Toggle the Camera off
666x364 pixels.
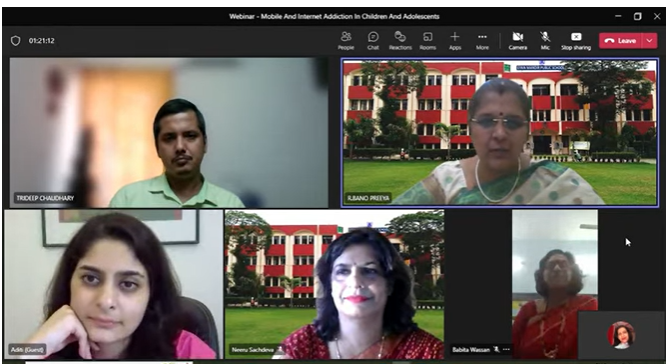point(518,41)
